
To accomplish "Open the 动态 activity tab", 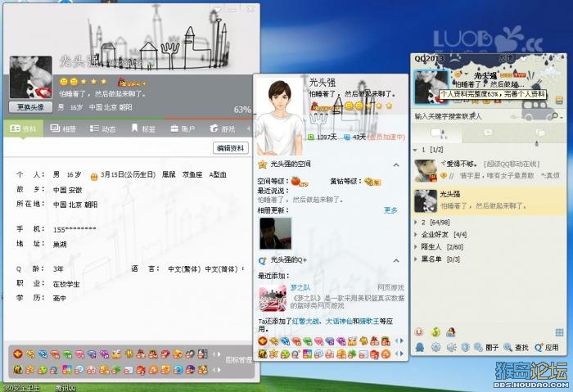I will [x=102, y=128].
